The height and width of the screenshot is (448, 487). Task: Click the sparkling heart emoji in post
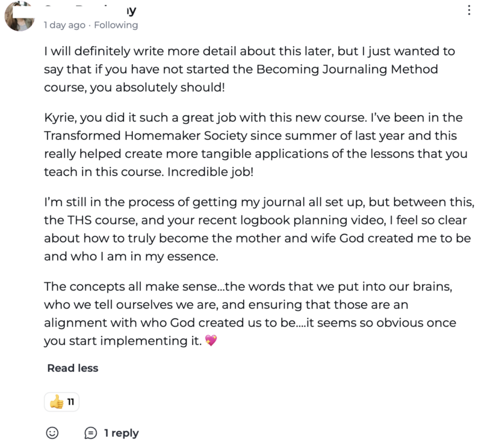pos(210,341)
